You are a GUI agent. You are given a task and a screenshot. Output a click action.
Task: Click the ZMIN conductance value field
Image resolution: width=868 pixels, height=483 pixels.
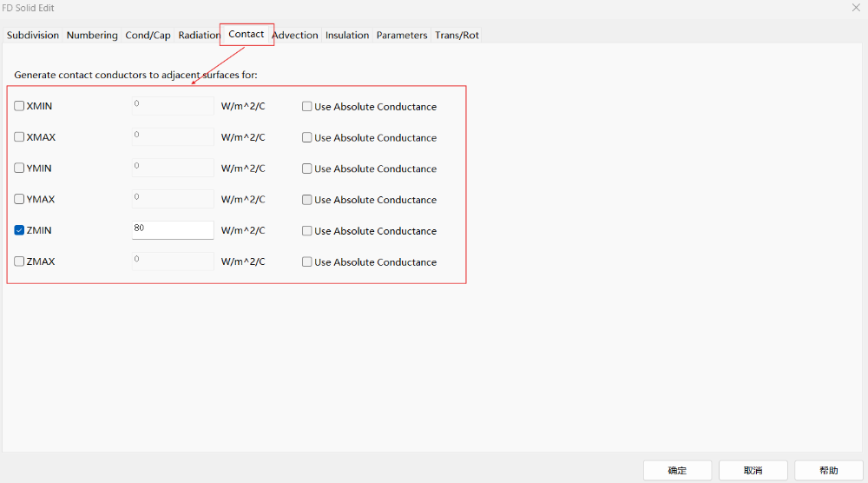point(173,230)
